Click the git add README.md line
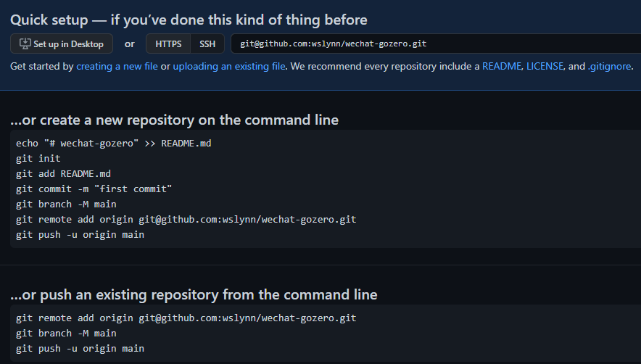This screenshot has height=364, width=641. click(63, 174)
